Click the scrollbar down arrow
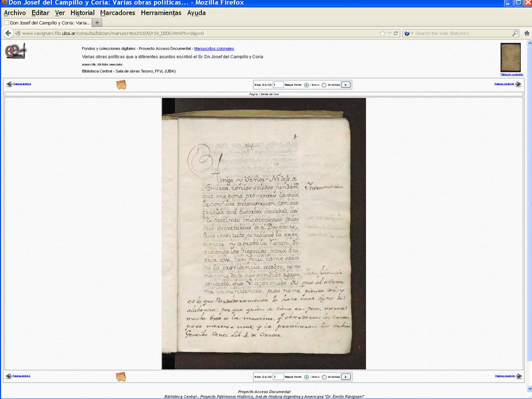532x399 pixels. (529, 389)
